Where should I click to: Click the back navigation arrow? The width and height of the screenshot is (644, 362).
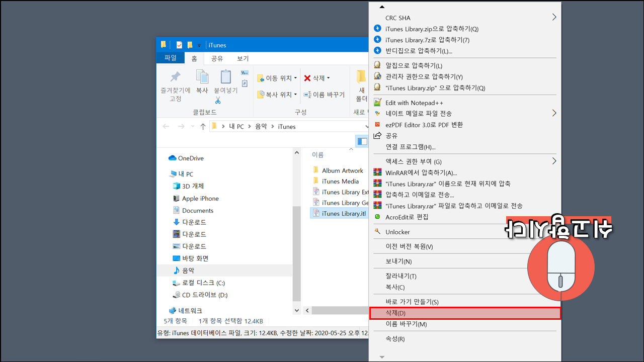[166, 126]
